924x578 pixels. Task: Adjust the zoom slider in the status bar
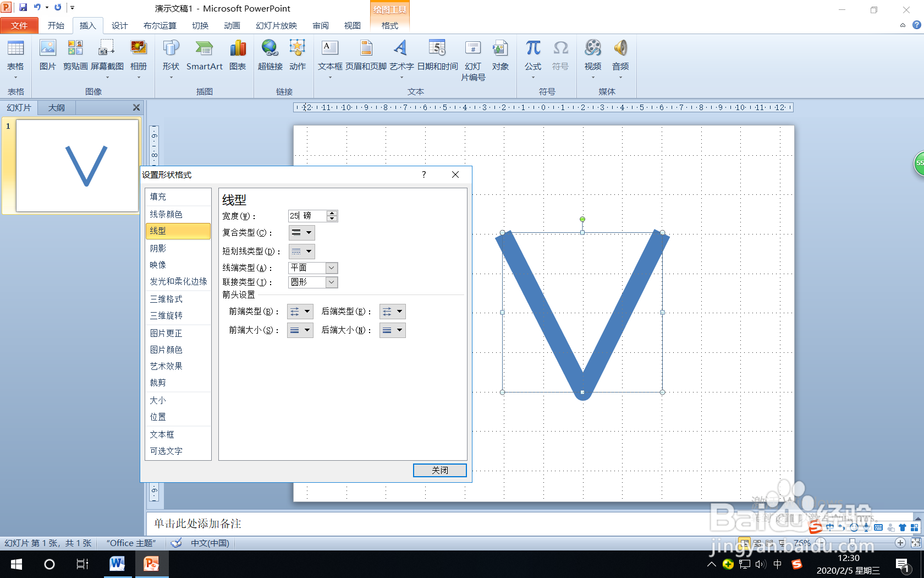point(851,543)
